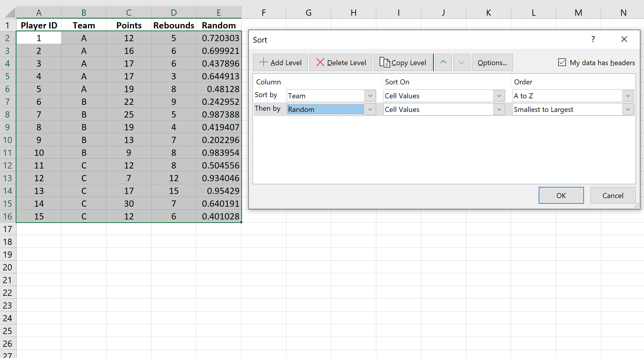The height and width of the screenshot is (358, 644).
Task: Click the question mark help icon
Action: pyautogui.click(x=593, y=39)
